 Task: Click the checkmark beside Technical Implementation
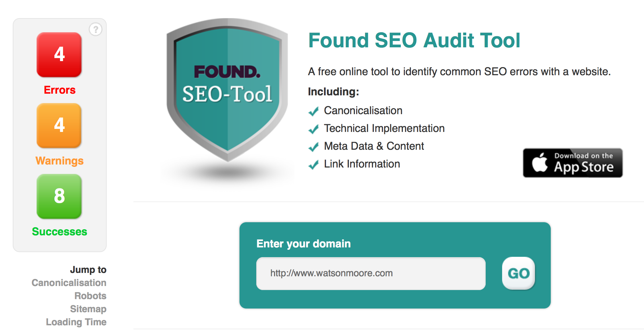pyautogui.click(x=313, y=129)
